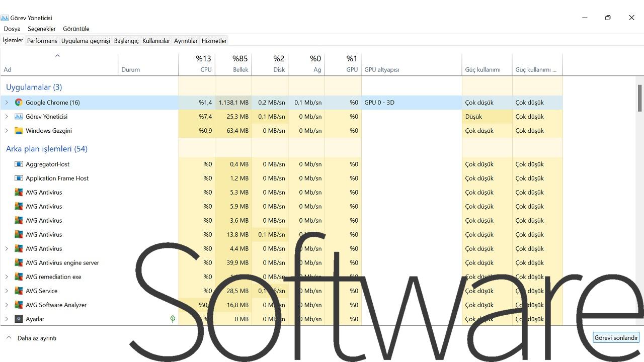Image resolution: width=644 pixels, height=362 pixels.
Task: Switch to the Başlangıç tab
Action: (x=126, y=41)
